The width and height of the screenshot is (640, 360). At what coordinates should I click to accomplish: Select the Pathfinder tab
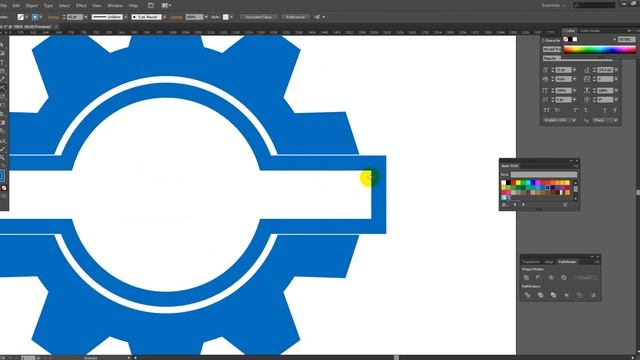coord(567,262)
